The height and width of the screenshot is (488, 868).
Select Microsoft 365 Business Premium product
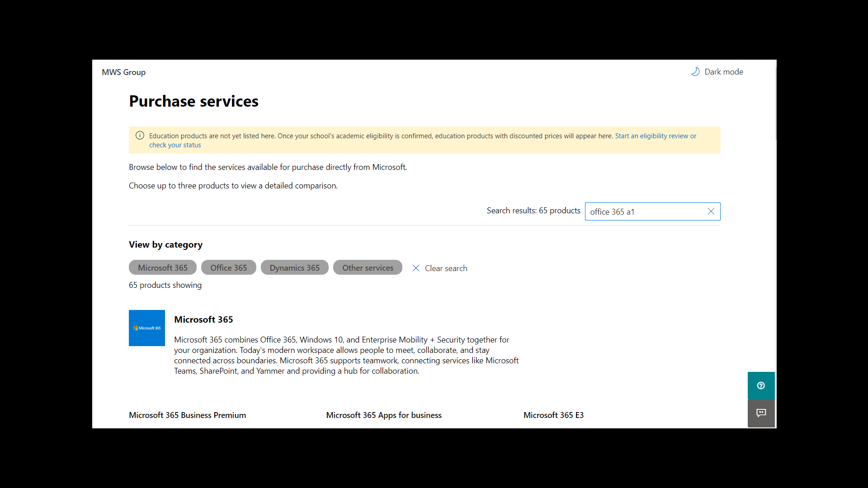click(188, 415)
